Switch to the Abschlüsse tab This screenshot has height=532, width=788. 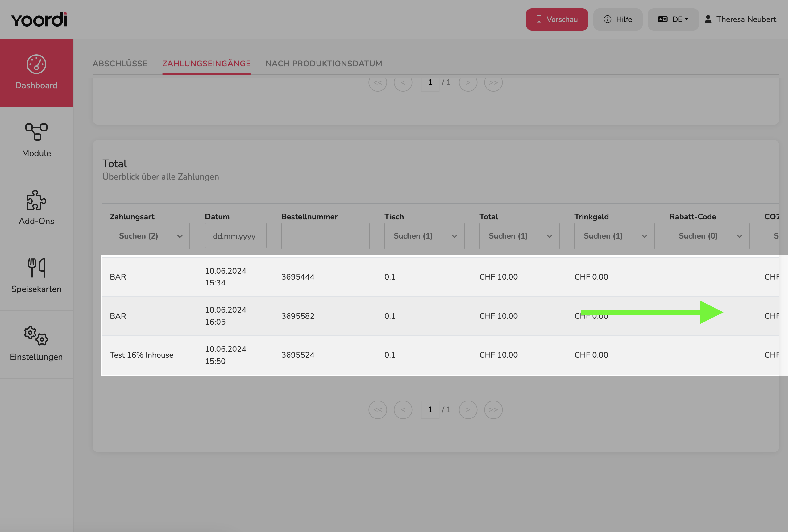click(120, 63)
